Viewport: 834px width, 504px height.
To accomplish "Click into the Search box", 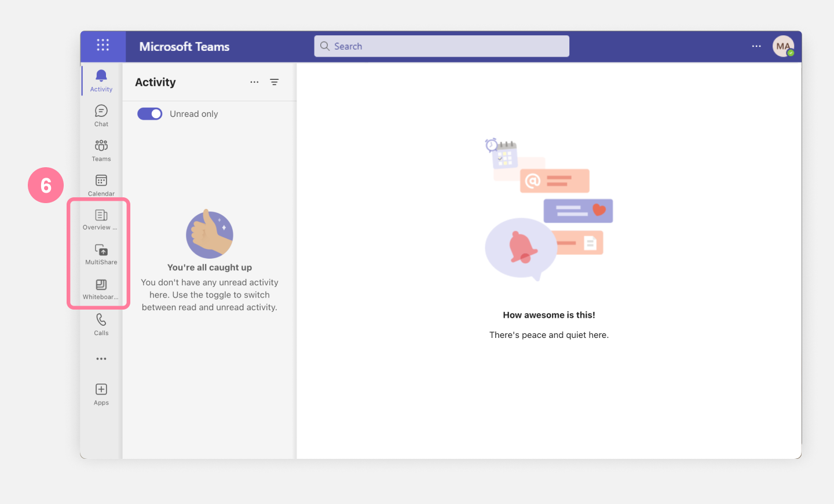I will click(442, 46).
